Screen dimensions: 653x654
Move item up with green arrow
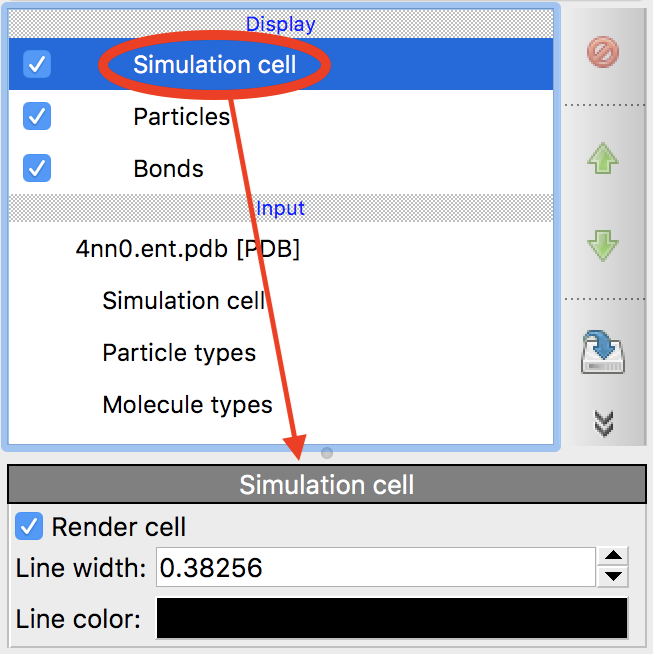click(x=603, y=158)
